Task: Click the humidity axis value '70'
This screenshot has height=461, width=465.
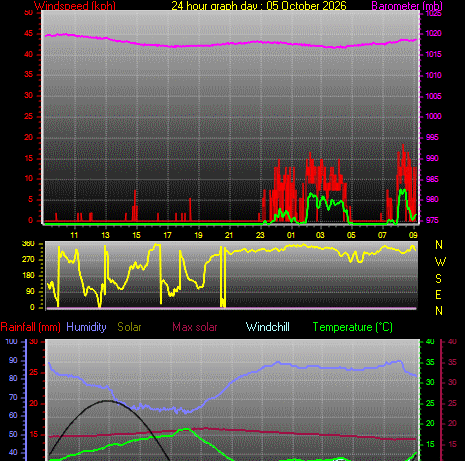Action: click(13, 397)
